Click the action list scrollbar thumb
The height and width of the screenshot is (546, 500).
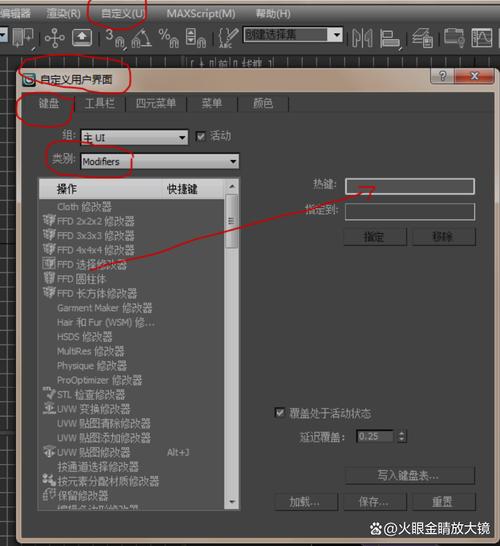point(232,221)
